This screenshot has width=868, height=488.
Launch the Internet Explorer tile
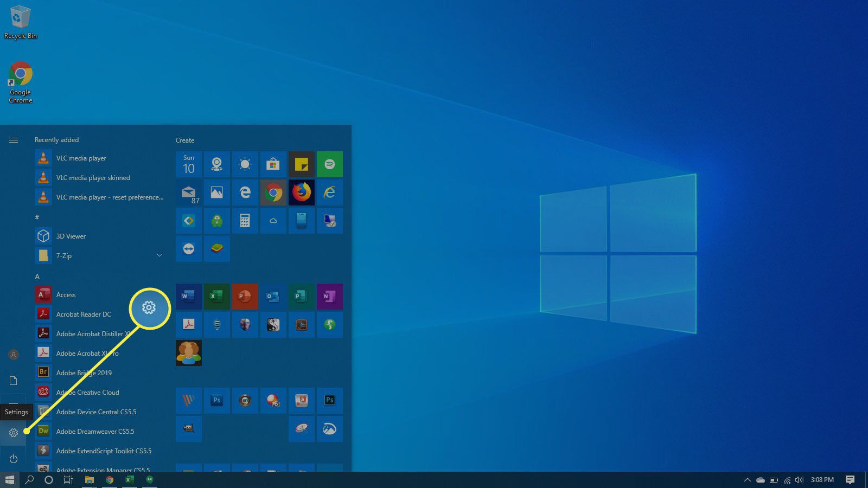(x=330, y=192)
